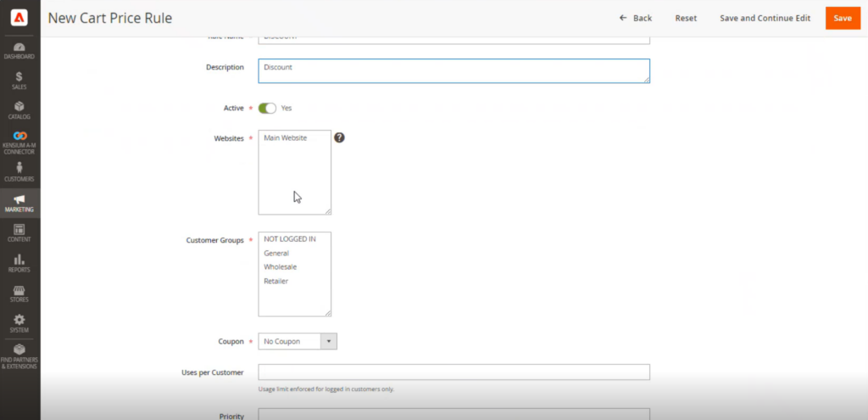This screenshot has width=868, height=420.
Task: Open the Content sidebar menu
Action: [x=19, y=233]
